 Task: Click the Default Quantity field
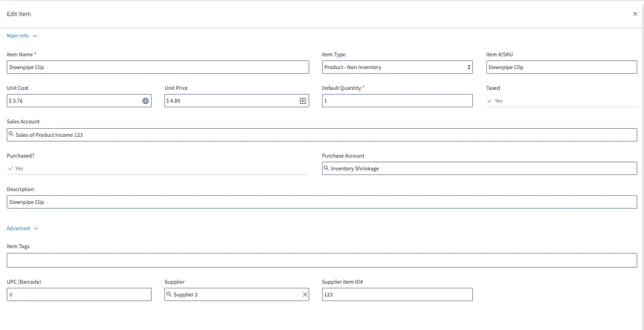click(x=397, y=101)
